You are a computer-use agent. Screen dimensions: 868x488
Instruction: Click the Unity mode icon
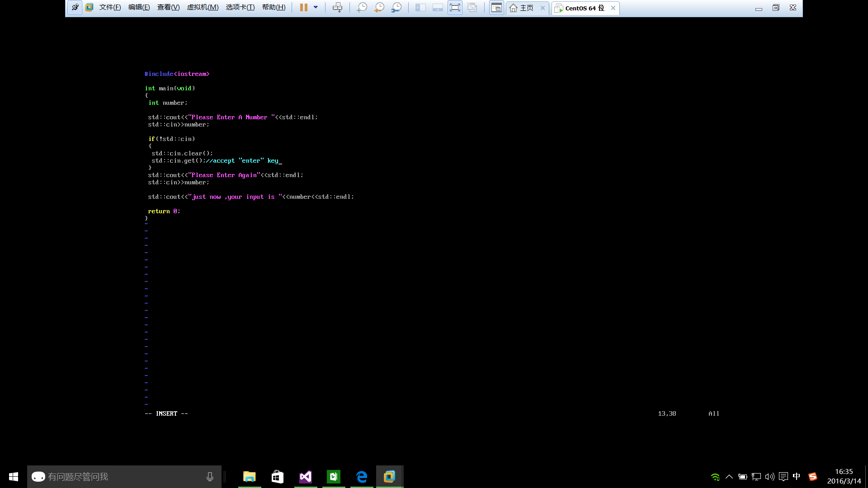point(472,7)
